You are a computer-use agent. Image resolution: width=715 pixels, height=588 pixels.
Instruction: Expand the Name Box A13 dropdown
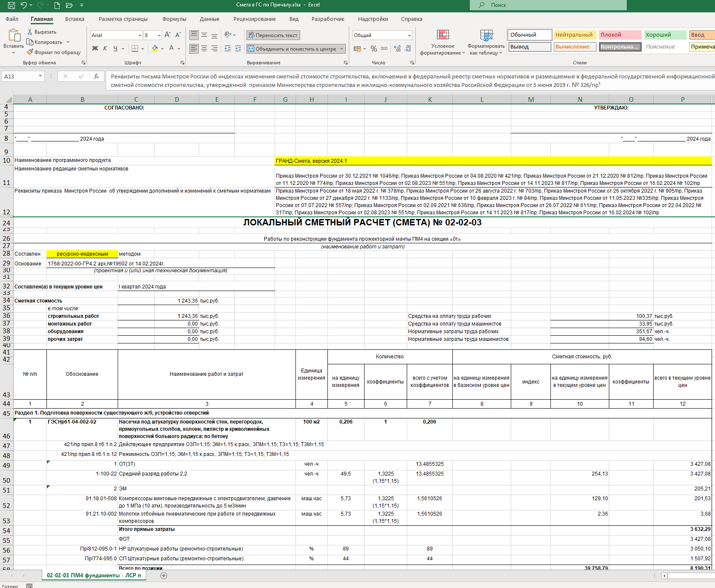[x=41, y=76]
